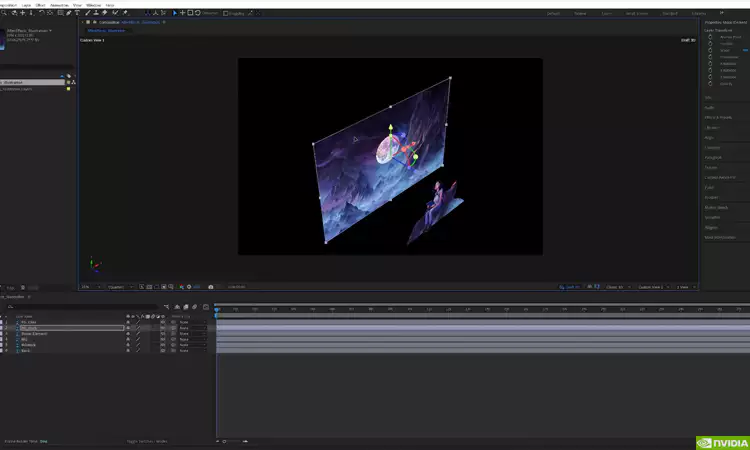Toggle the Anchor Point stopwatch
750x450 pixels.
pyautogui.click(x=710, y=37)
